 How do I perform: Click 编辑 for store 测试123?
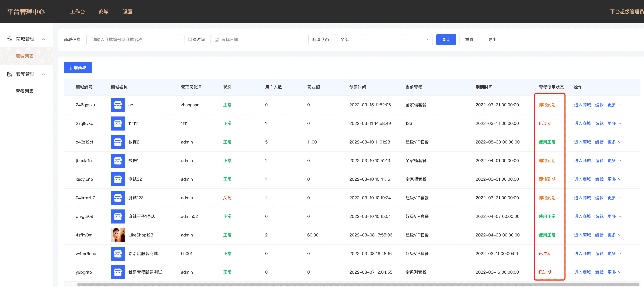click(x=599, y=198)
